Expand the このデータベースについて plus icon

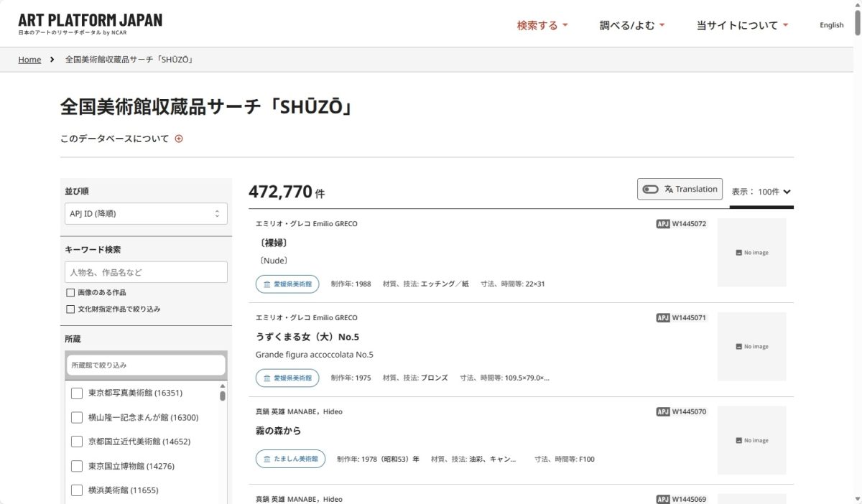click(179, 139)
